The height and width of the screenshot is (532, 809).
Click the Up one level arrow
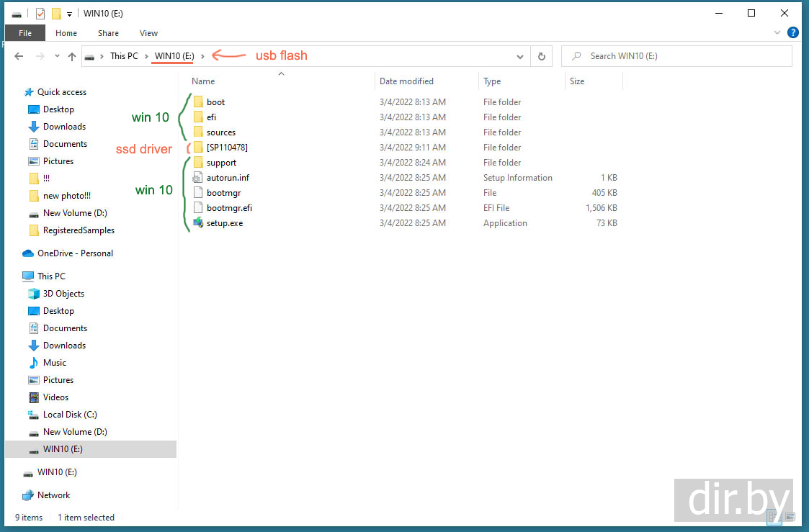72,56
